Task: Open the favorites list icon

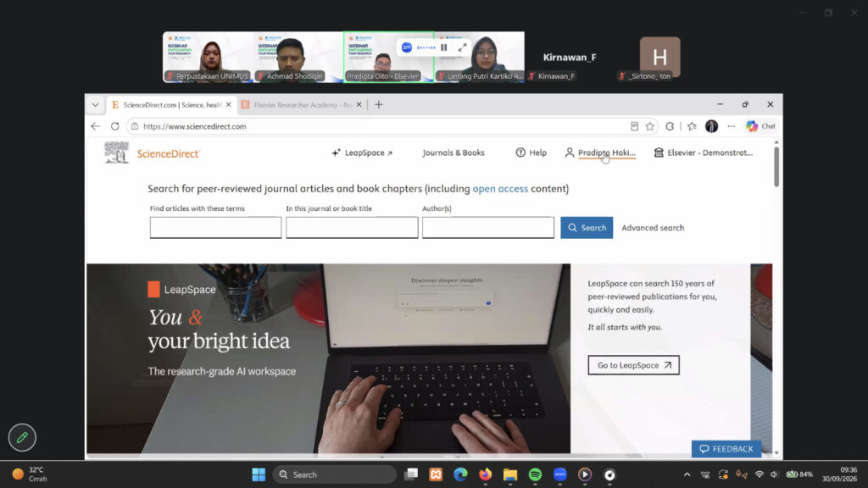Action: (692, 126)
